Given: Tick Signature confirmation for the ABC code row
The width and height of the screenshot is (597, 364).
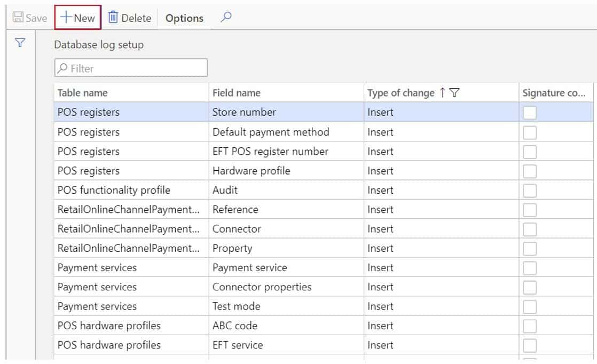Looking at the screenshot, I should (530, 325).
